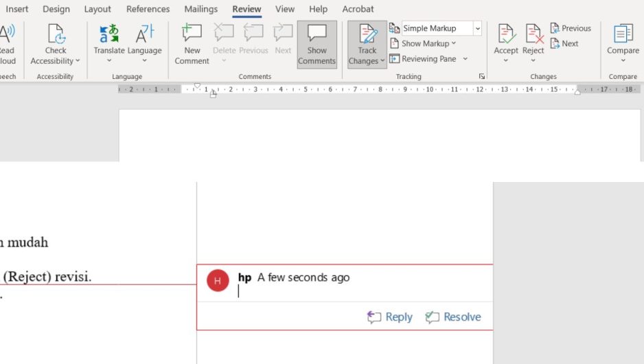
Task: Open the Reviewing Pane
Action: [423, 59]
